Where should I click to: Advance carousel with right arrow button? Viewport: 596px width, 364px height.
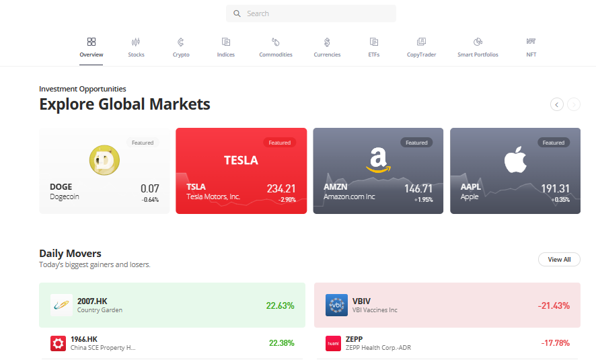[574, 104]
